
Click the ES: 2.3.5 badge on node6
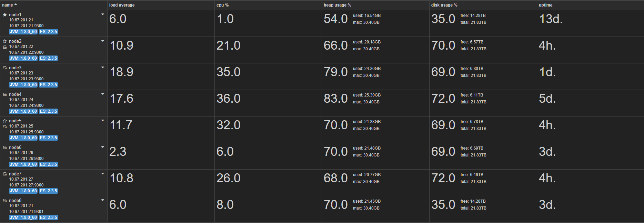click(49, 164)
